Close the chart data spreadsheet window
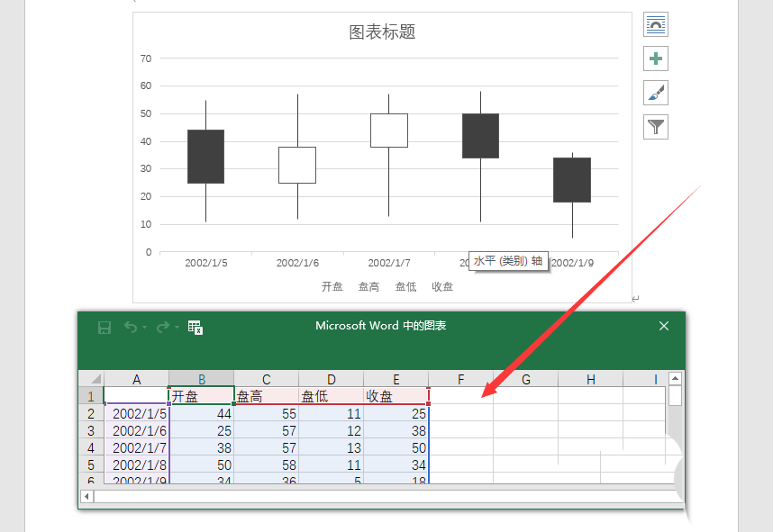 [664, 326]
